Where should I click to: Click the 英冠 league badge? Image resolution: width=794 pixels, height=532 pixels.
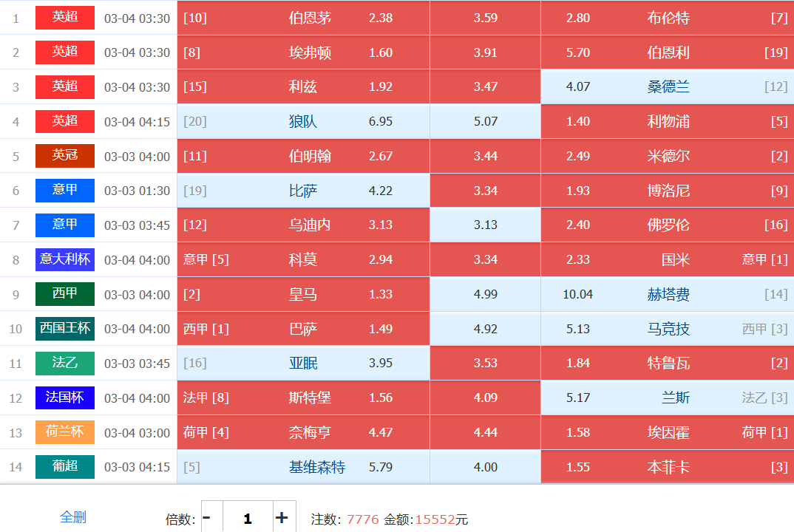pyautogui.click(x=65, y=156)
